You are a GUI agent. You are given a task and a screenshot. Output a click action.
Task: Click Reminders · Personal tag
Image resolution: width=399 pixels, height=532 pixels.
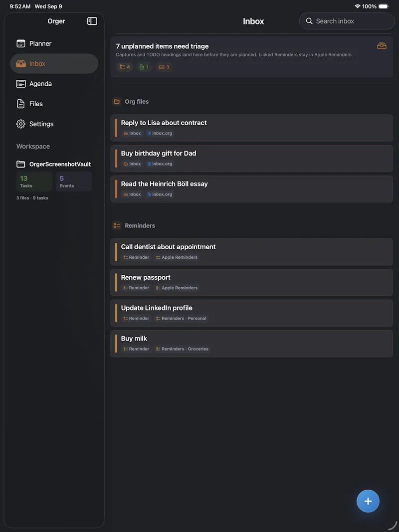click(181, 319)
